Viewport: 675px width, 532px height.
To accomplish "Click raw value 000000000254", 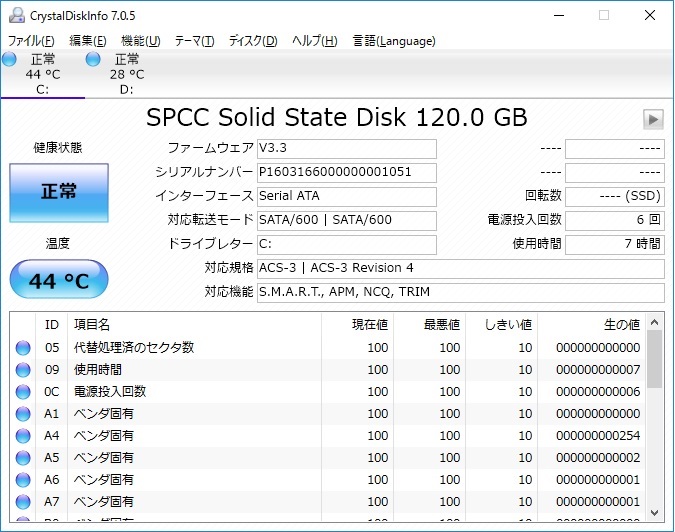I will point(598,436).
